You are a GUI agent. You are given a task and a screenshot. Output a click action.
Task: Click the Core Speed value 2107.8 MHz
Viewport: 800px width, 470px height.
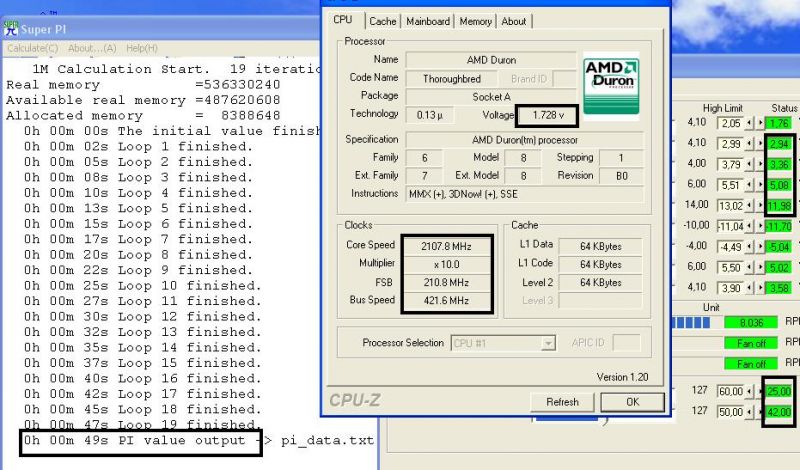pos(446,246)
